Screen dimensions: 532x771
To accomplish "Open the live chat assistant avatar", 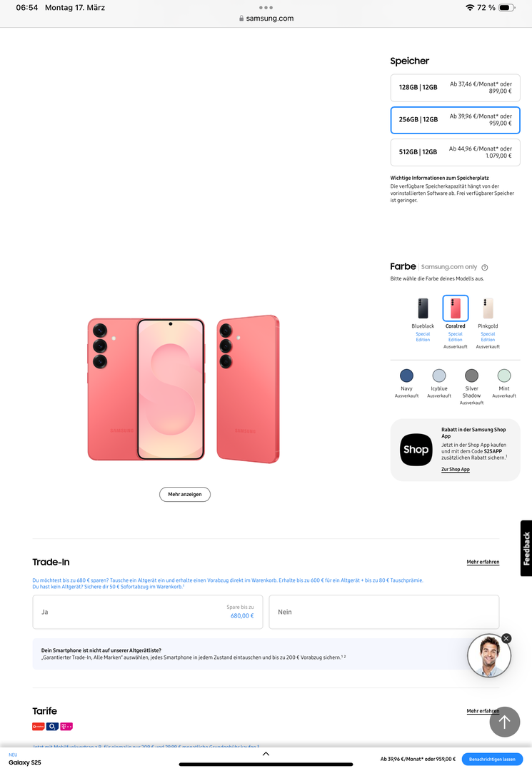I will [488, 656].
